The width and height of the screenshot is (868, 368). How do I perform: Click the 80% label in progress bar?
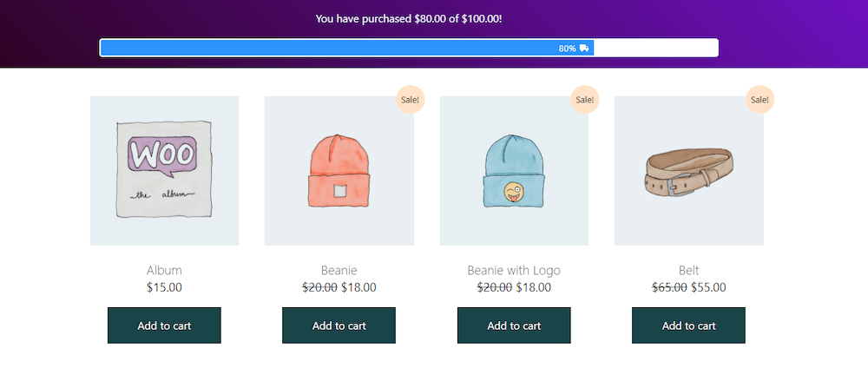pyautogui.click(x=567, y=49)
